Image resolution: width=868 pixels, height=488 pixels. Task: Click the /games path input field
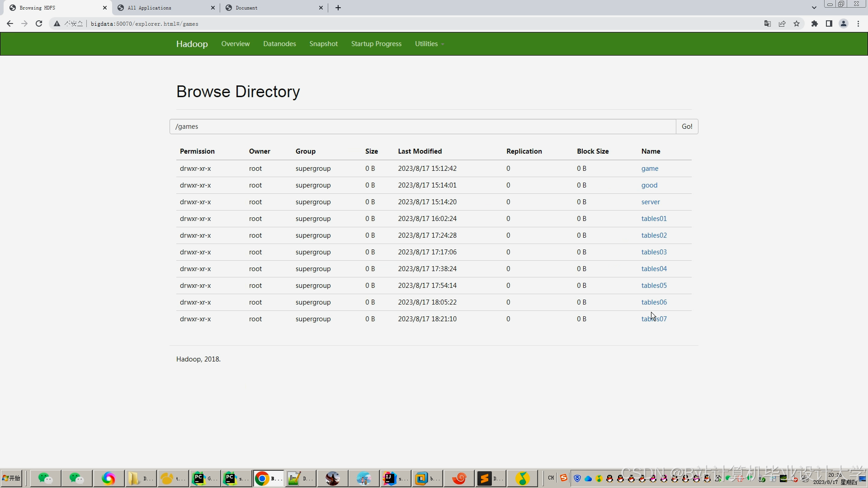click(x=423, y=127)
